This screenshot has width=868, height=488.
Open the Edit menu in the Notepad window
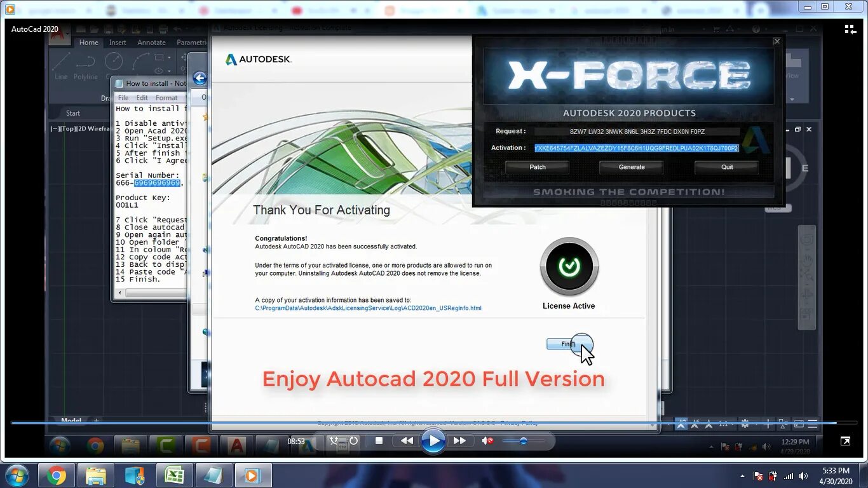tap(142, 98)
